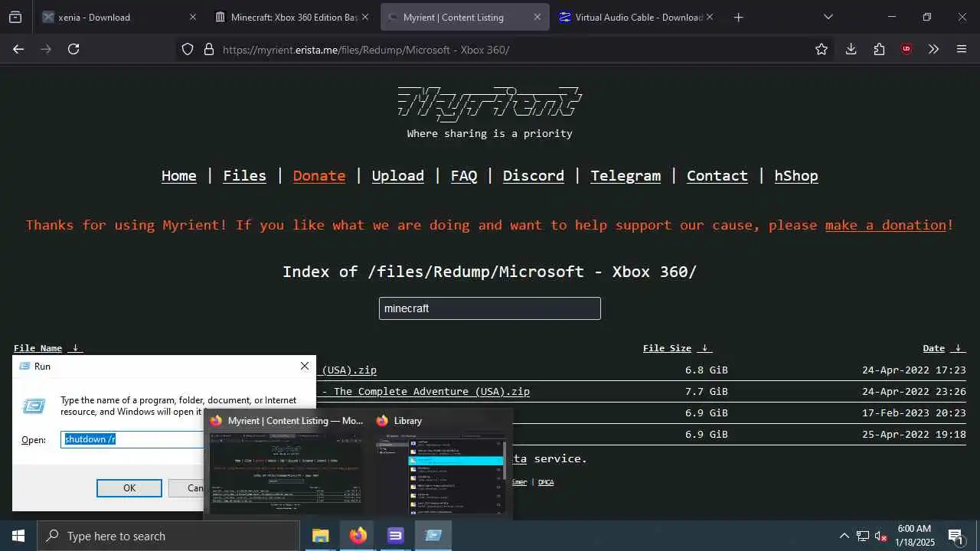Viewport: 980px width, 551px height.
Task: Open the FAQ navigation link
Action: pos(464,175)
